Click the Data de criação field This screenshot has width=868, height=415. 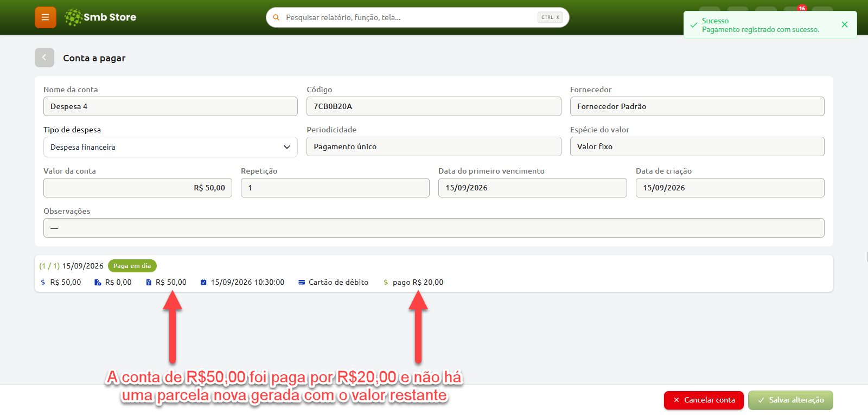coord(730,188)
